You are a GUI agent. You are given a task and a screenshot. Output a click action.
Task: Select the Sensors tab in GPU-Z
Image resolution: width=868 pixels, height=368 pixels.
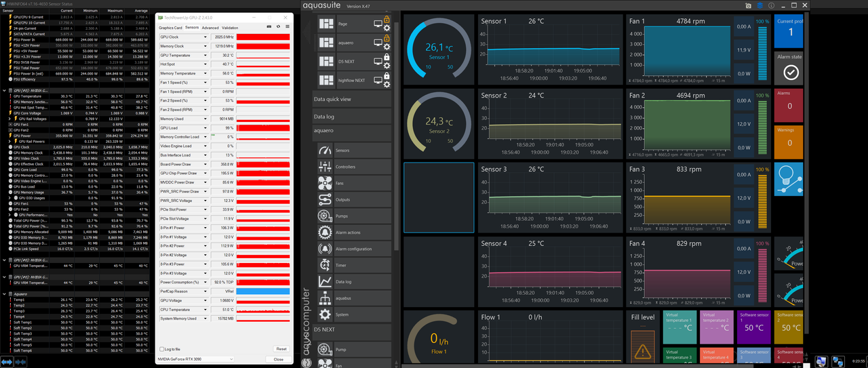coord(192,28)
